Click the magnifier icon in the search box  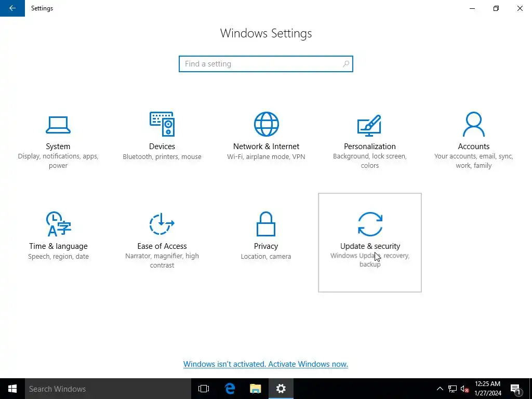[x=345, y=64]
